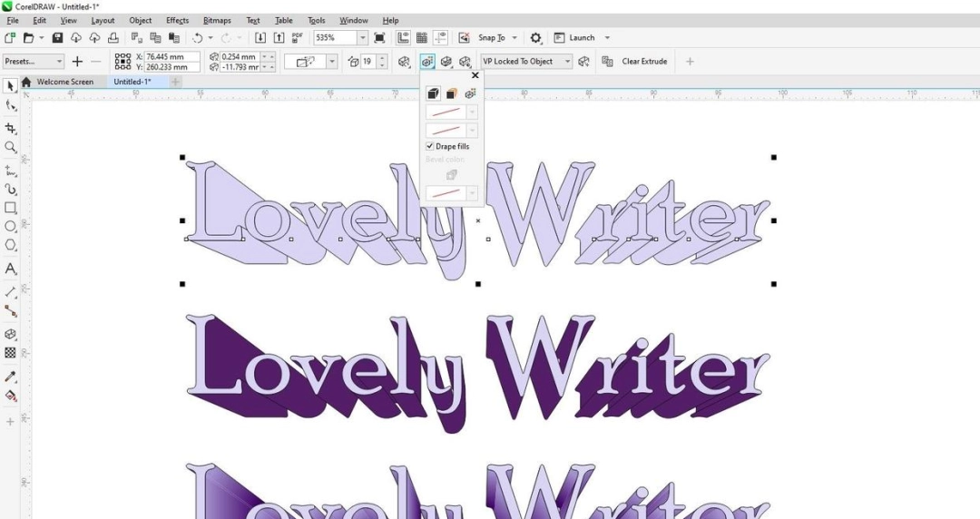The image size is (980, 519).
Task: Open the Extrusion lighting icon
Action: 465,62
